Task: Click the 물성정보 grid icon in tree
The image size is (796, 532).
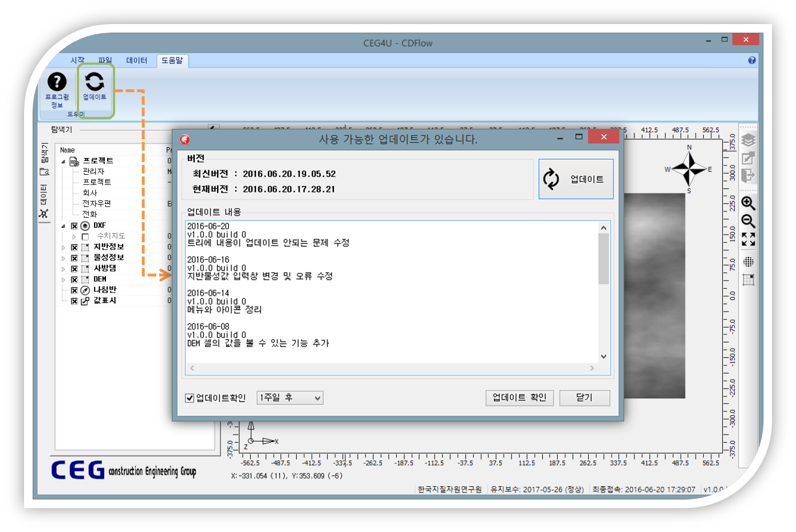Action: point(85,258)
